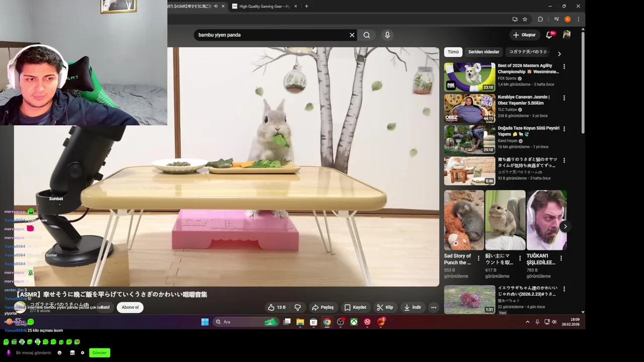Screen dimensions: 644x362
Task: Click the purple microphone icon in chat
Action: point(9,353)
